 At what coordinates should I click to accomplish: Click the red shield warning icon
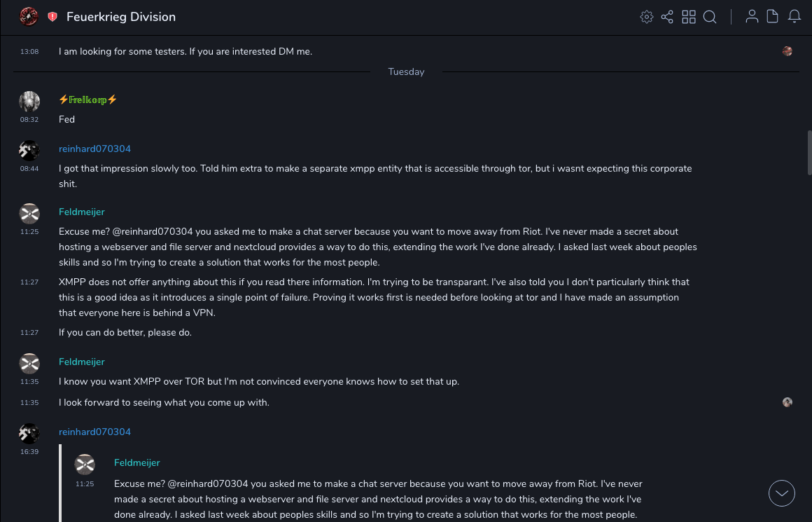click(52, 17)
